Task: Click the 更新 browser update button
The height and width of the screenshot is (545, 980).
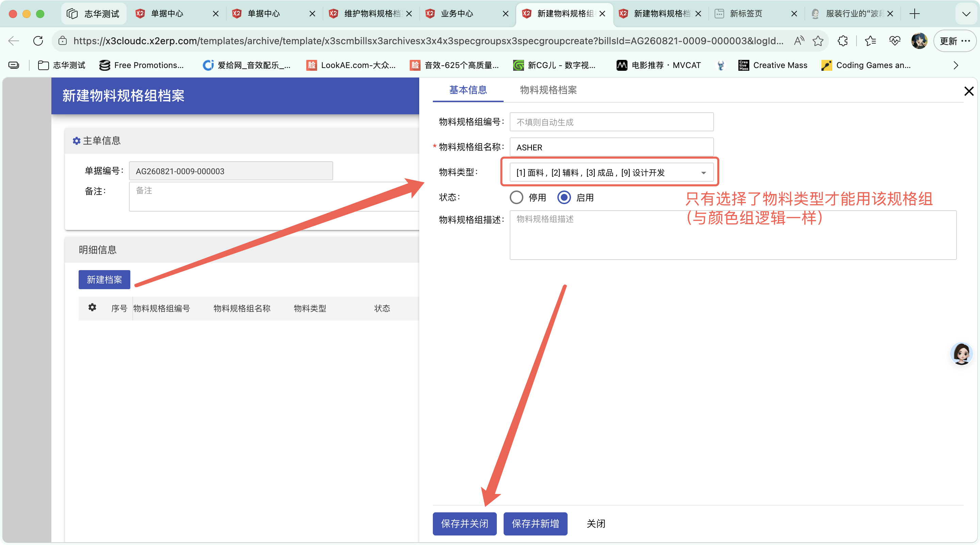Action: [x=954, y=41]
